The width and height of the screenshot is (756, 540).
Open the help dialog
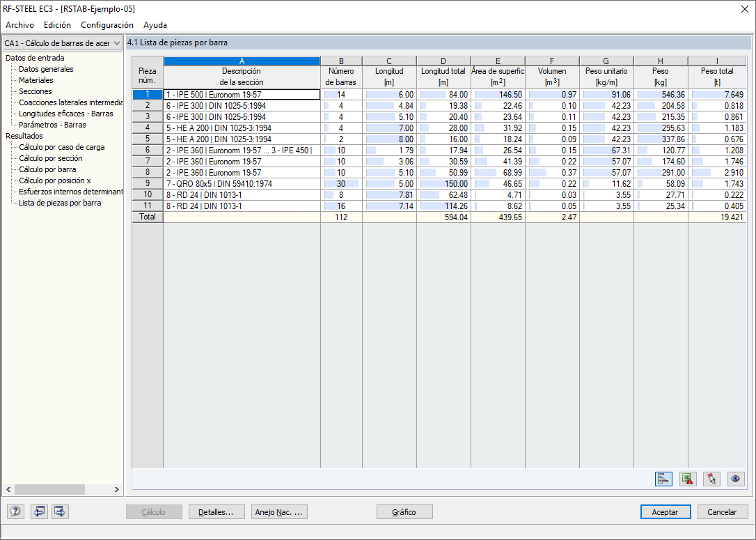(15, 511)
